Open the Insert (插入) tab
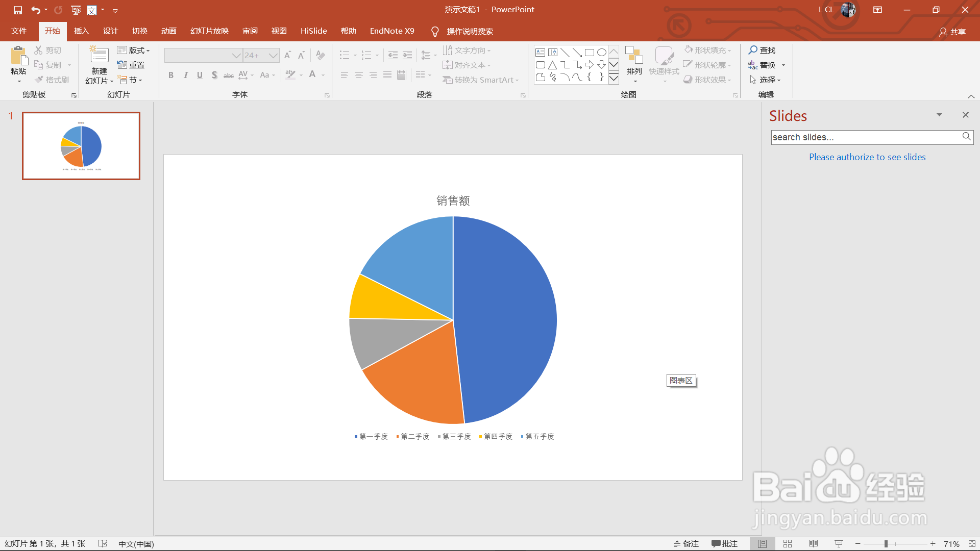The image size is (980, 551). click(x=81, y=31)
